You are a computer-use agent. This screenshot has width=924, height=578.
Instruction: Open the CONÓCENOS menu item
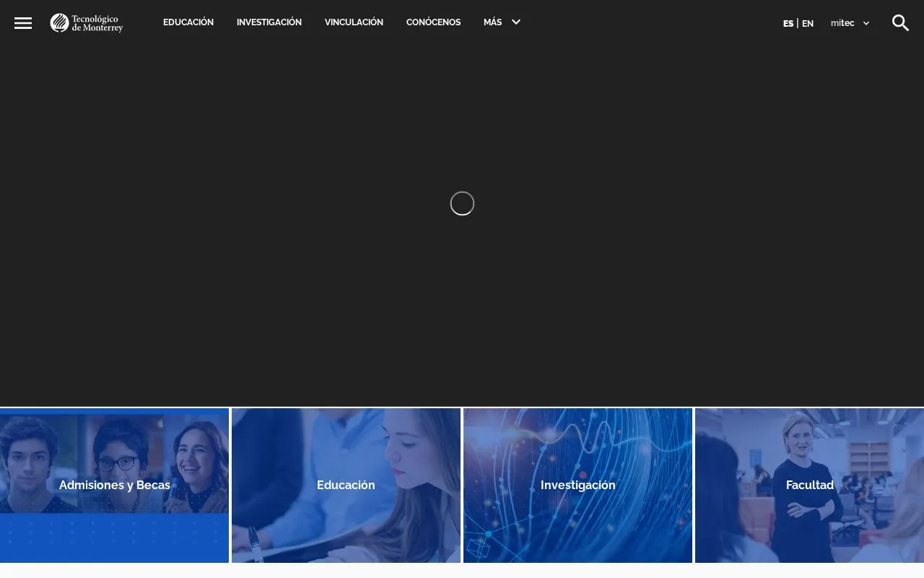(x=433, y=22)
